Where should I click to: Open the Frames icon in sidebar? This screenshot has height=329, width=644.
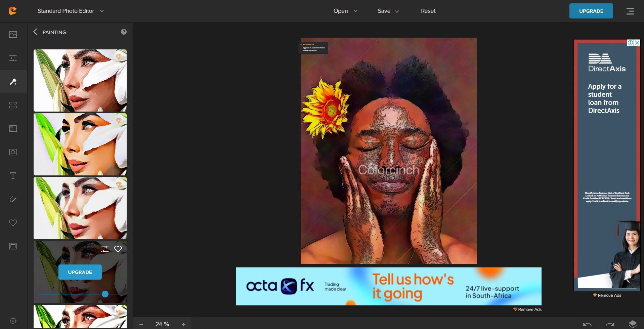click(x=13, y=246)
